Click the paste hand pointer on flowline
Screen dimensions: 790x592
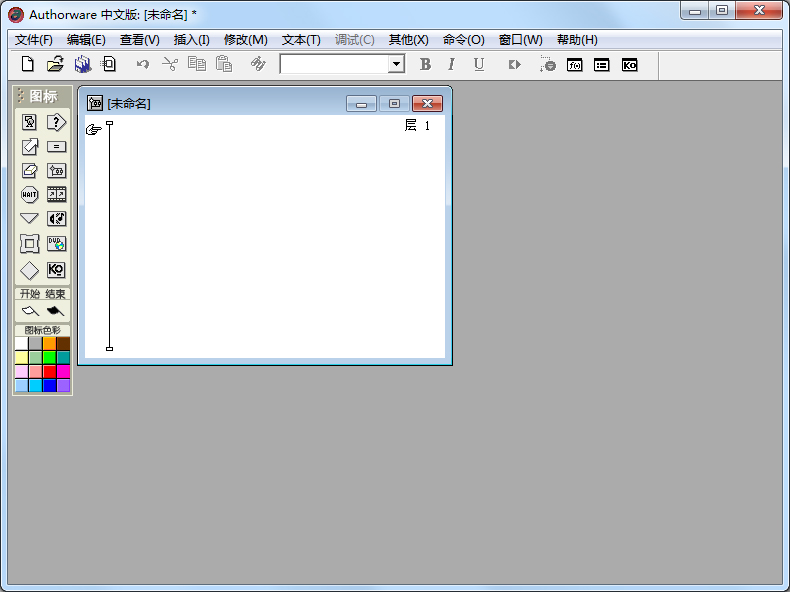(x=94, y=129)
